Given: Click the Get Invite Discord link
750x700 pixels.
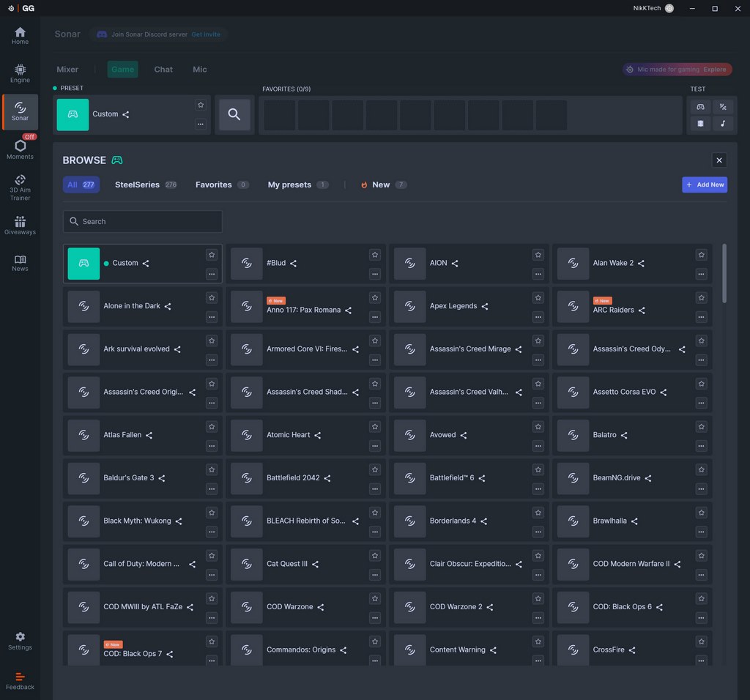Looking at the screenshot, I should 206,34.
